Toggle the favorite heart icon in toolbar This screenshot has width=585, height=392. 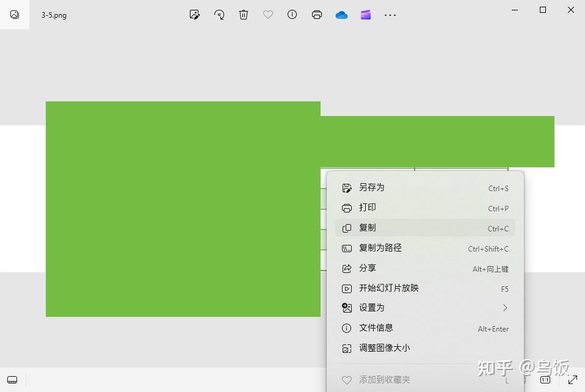point(268,15)
